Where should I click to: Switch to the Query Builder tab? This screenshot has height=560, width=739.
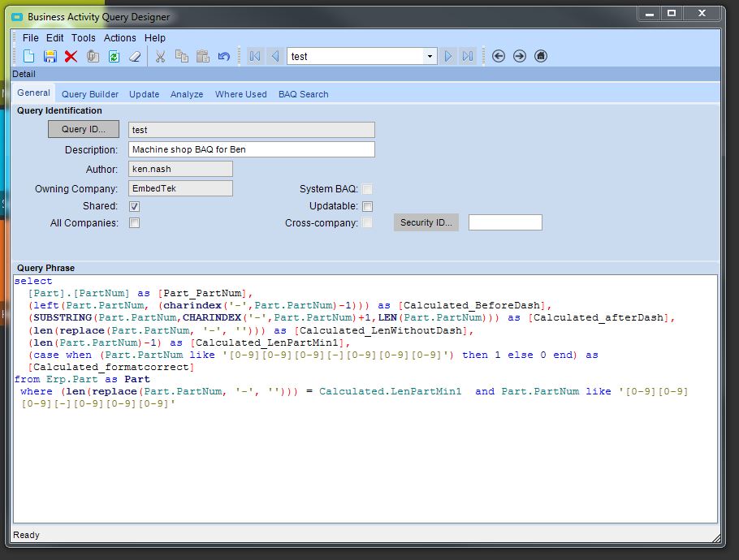point(90,94)
